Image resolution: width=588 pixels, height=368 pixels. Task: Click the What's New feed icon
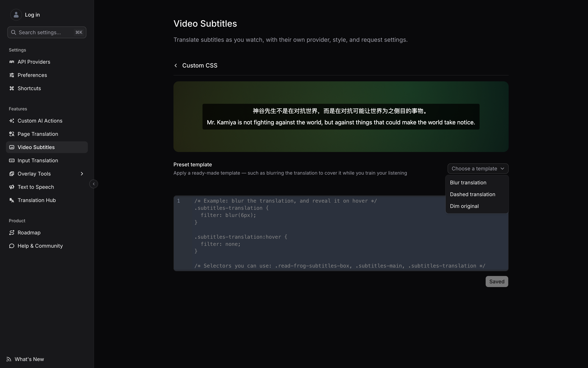pos(9,359)
